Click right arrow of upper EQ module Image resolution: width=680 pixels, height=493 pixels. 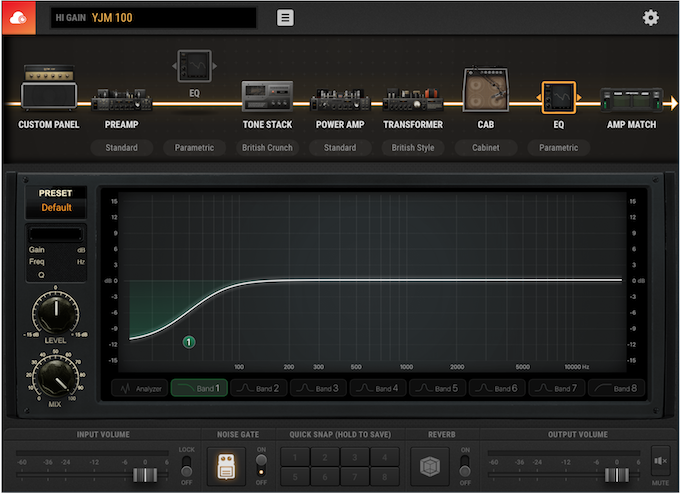[214, 66]
